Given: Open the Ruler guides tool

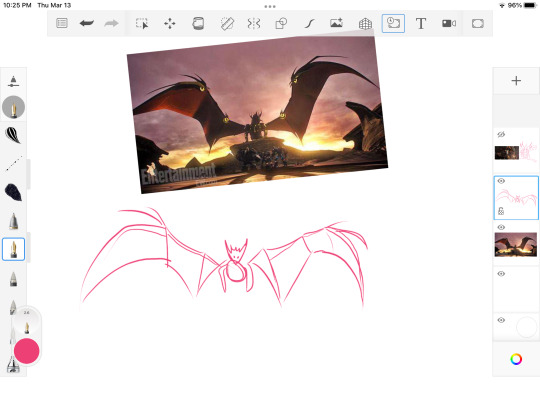Looking at the screenshot, I should coord(227,23).
